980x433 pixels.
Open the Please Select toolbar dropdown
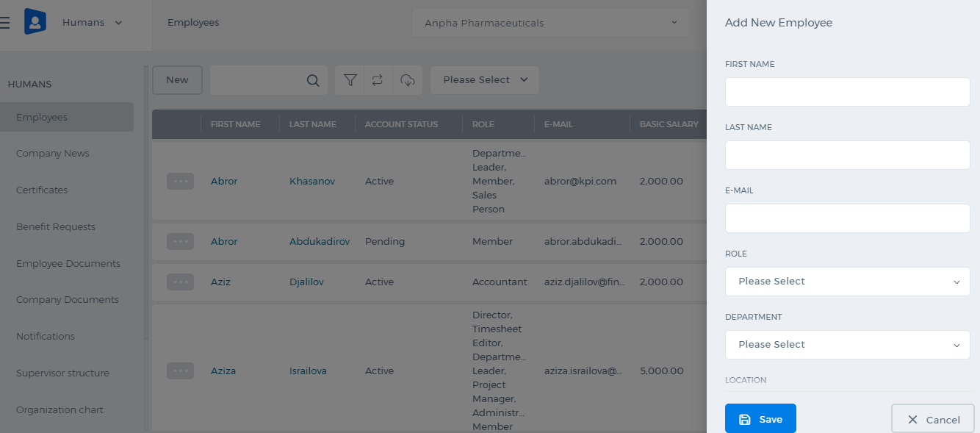(485, 80)
